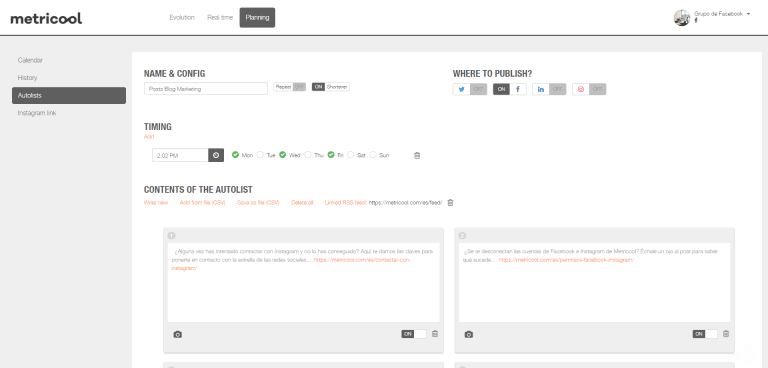Click the Add from file (CSV) link
768x368 pixels.
pyautogui.click(x=202, y=202)
